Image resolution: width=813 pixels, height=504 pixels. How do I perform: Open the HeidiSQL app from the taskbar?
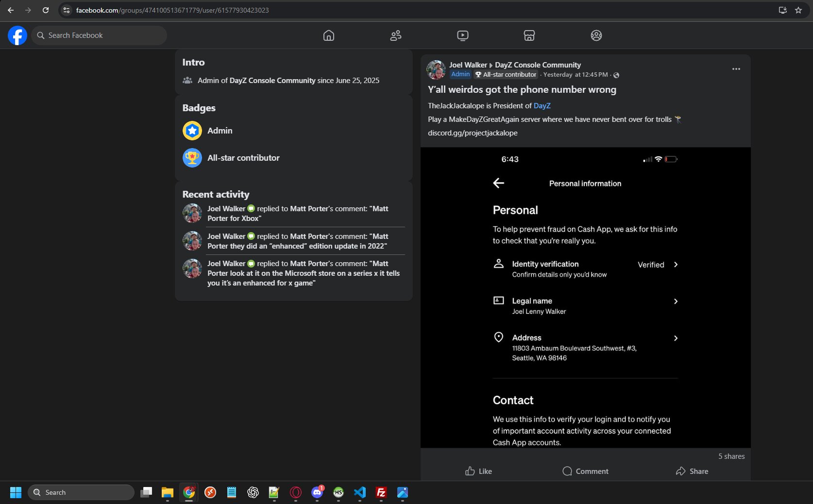click(339, 492)
